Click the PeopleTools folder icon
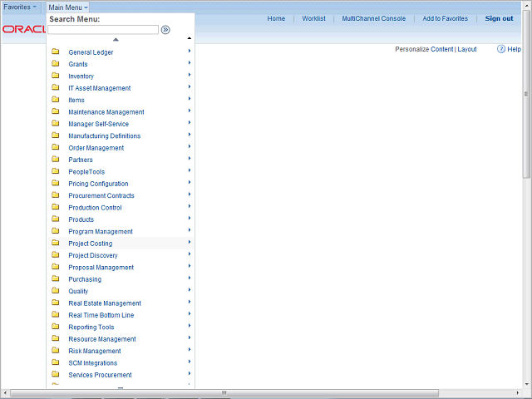532x399 pixels. click(x=56, y=171)
